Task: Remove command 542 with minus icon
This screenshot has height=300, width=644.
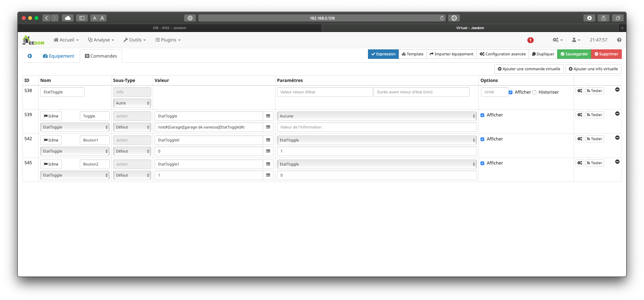Action: click(x=617, y=138)
